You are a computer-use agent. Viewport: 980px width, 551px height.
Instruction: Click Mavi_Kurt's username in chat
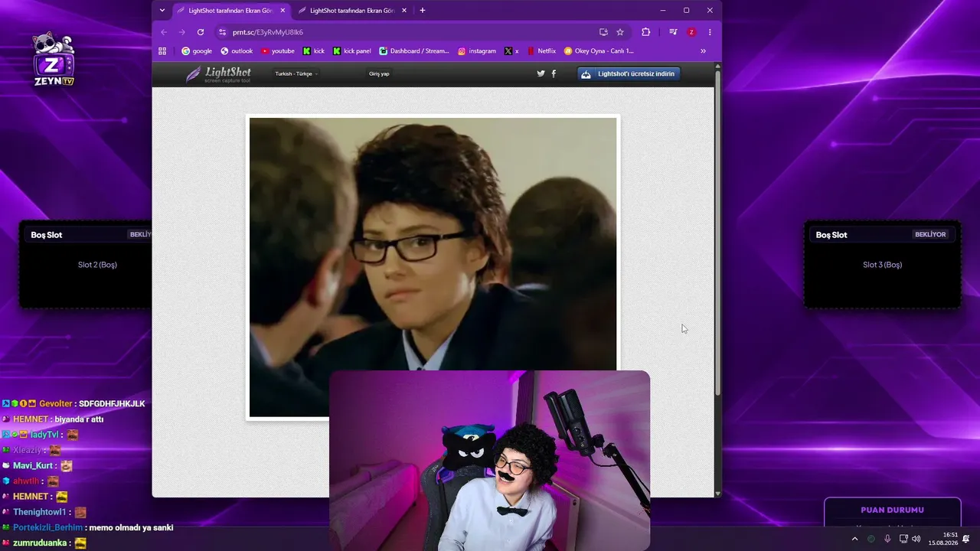coord(33,465)
